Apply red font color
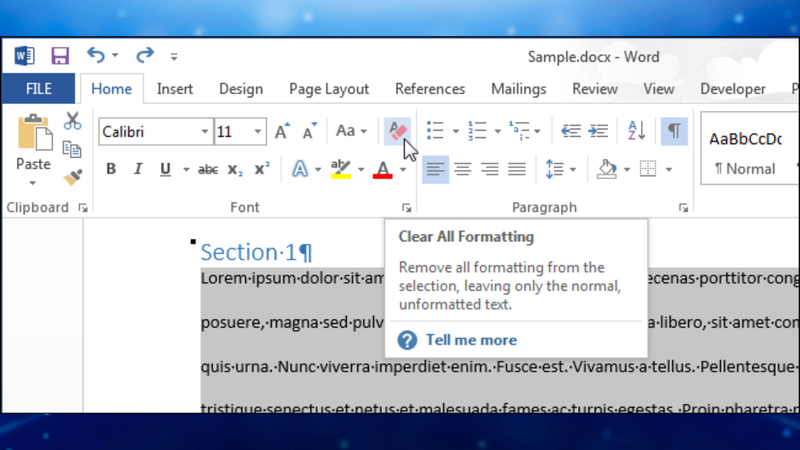Viewport: 800px width, 450px height. (383, 169)
